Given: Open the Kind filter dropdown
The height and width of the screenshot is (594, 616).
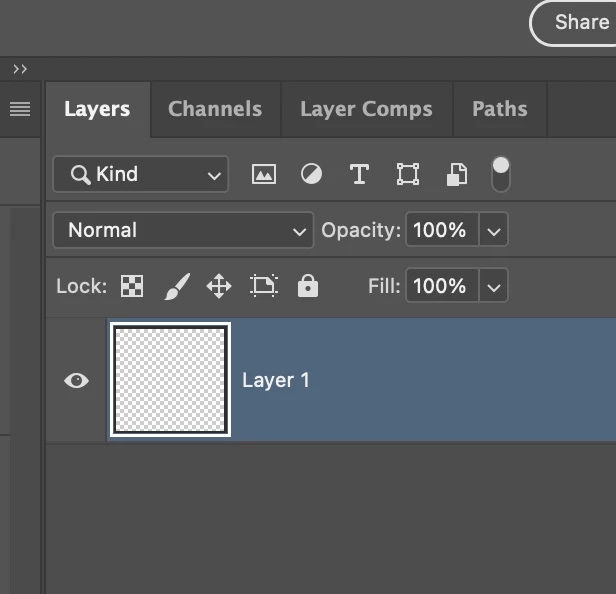Looking at the screenshot, I should click(x=141, y=174).
